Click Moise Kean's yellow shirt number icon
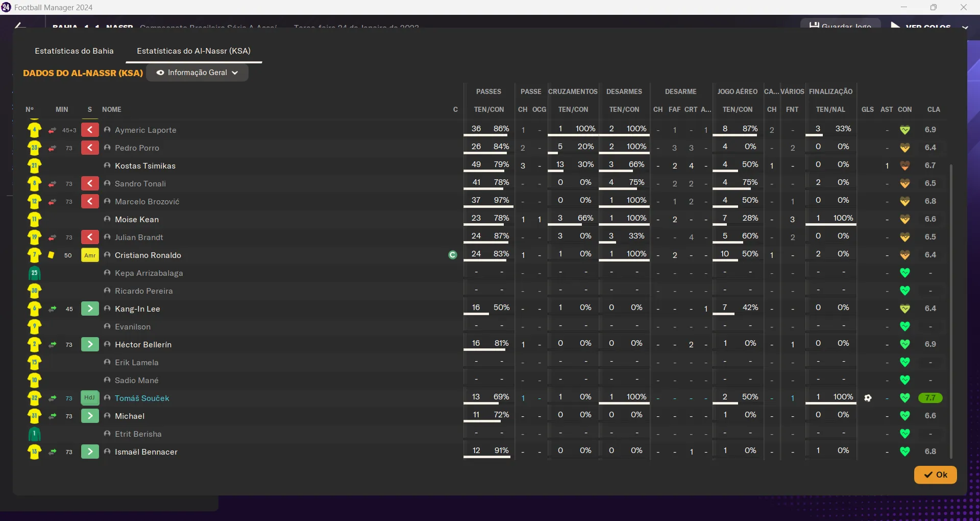Viewport: 980px width, 521px height. click(34, 220)
